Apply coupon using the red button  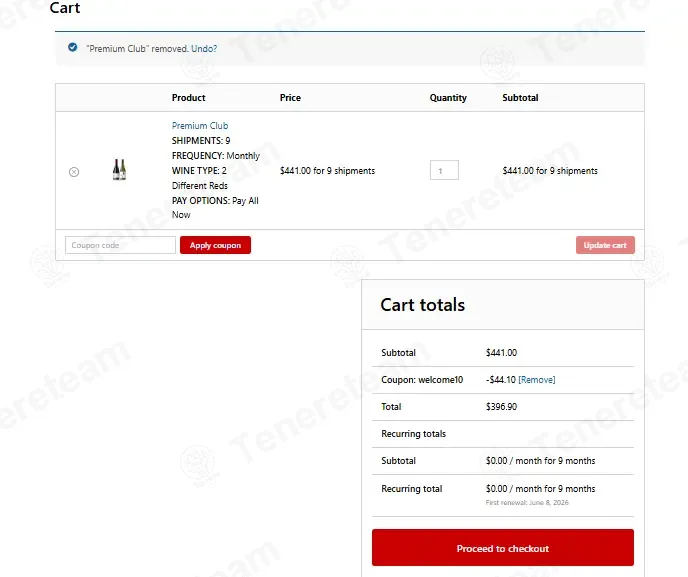[x=215, y=245]
